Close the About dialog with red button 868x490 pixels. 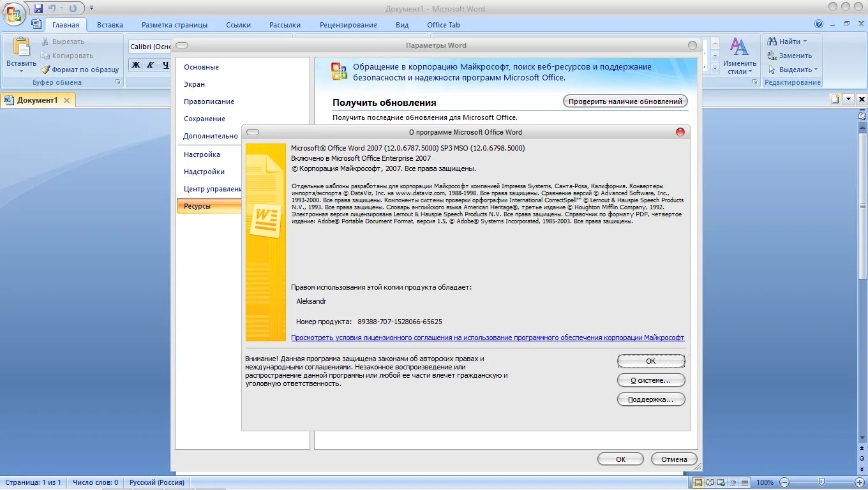680,132
